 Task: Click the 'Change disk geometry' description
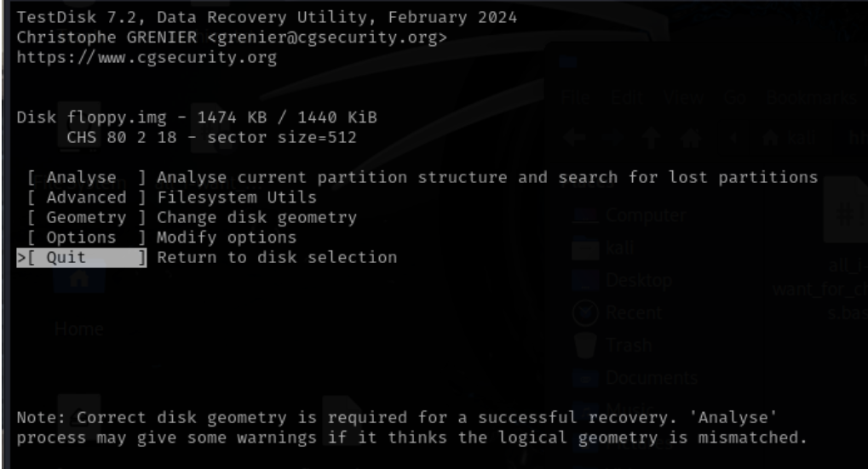(x=257, y=217)
